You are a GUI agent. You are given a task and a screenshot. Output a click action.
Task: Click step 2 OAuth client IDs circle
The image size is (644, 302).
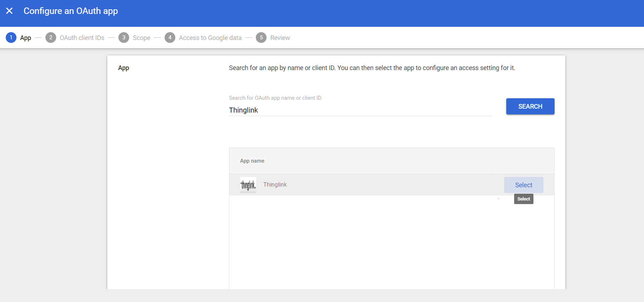(51, 38)
